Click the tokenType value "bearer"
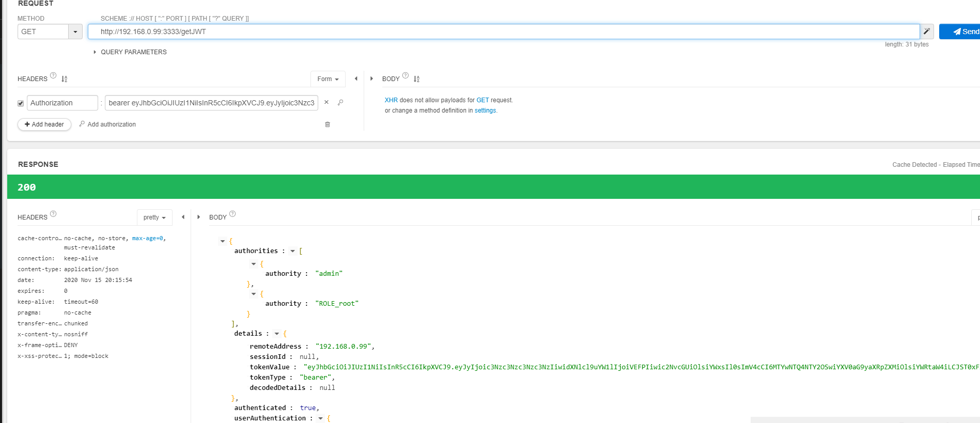The height and width of the screenshot is (423, 980). [x=315, y=378]
